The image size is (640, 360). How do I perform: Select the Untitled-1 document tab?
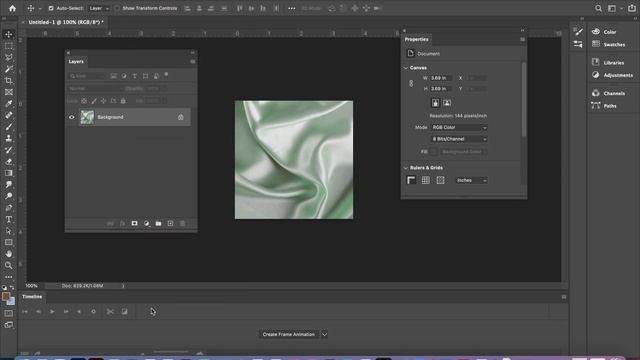(66, 22)
